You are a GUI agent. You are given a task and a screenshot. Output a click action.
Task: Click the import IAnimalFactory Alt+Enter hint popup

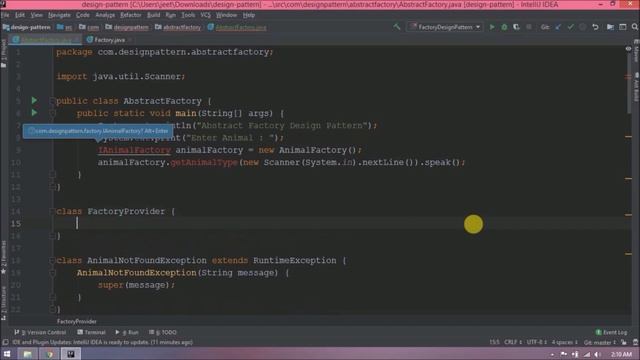click(x=98, y=131)
